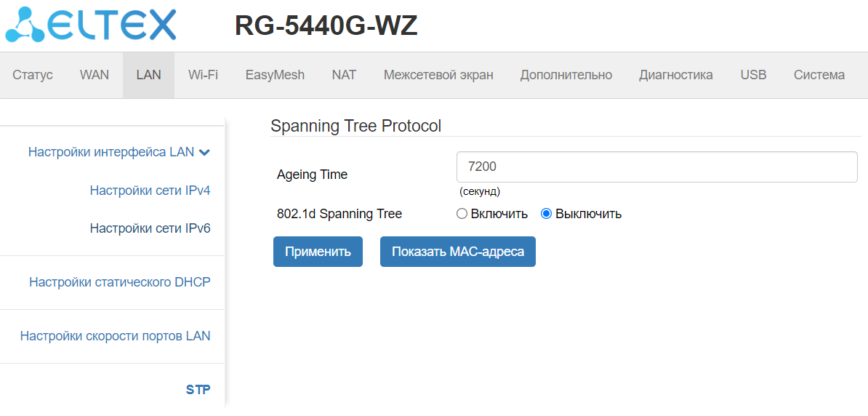Open Настройки скорости портов LAN link
Image resolution: width=868 pixels, height=416 pixels.
(116, 336)
